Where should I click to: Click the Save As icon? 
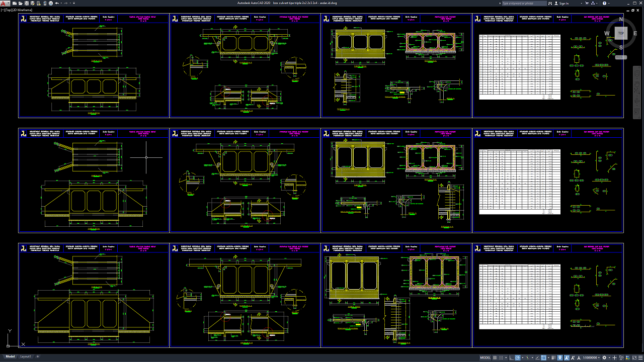point(33,3)
